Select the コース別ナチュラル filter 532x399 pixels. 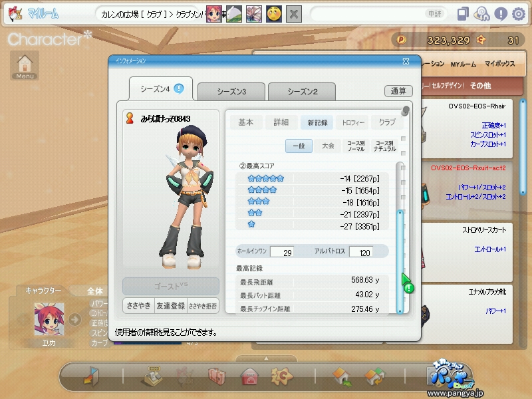[x=384, y=146]
